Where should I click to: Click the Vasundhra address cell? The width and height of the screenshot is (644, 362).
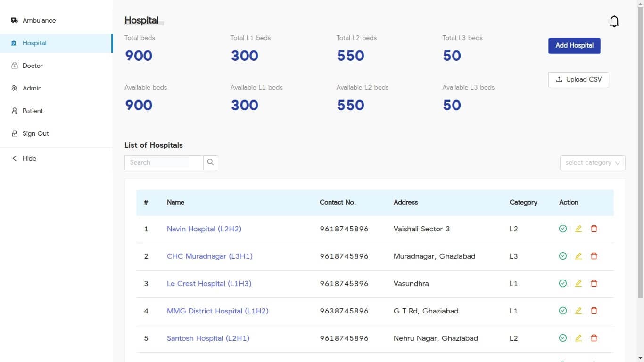pos(411,283)
